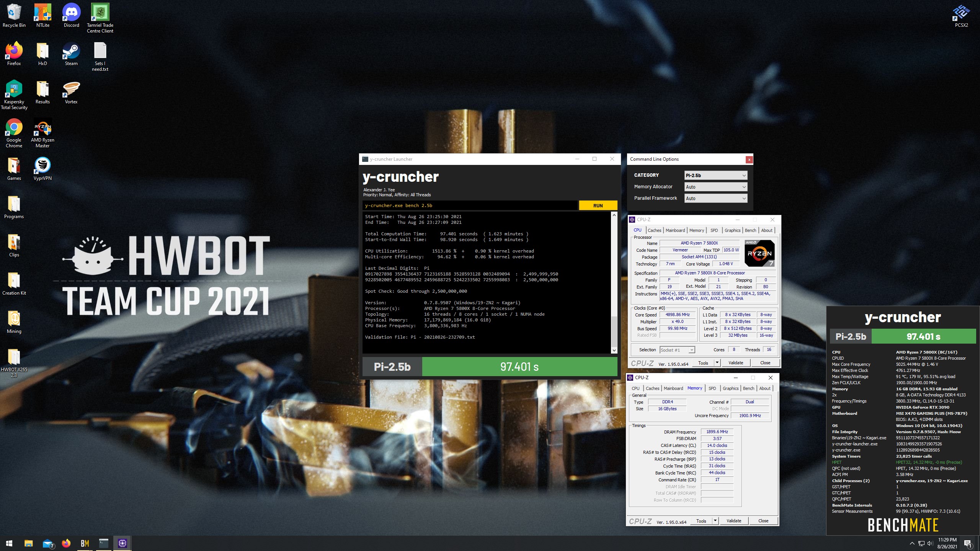The width and height of the screenshot is (980, 551).
Task: Open Tamriel Trade Centre Client icon
Action: tap(100, 18)
